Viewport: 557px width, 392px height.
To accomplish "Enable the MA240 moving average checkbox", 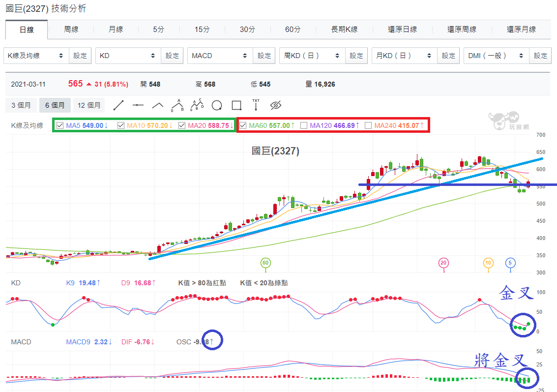I will 368,125.
